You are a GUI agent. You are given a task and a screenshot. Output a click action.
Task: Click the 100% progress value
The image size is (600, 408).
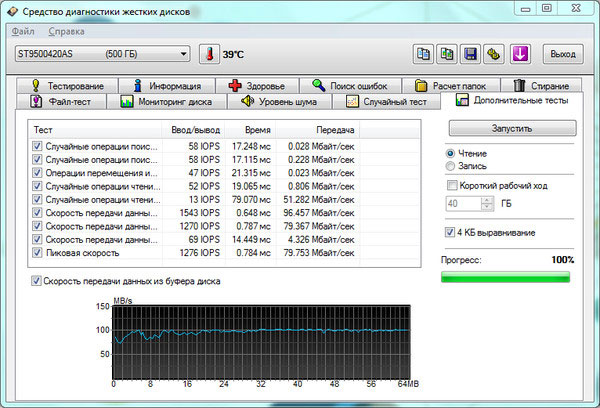click(x=562, y=260)
